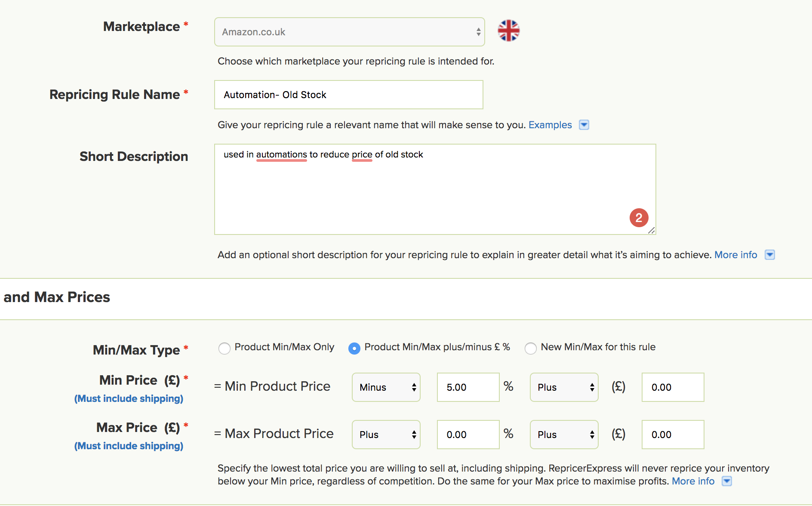Click the UK flag icon beside Marketplace
The width and height of the screenshot is (812, 506).
508,31
